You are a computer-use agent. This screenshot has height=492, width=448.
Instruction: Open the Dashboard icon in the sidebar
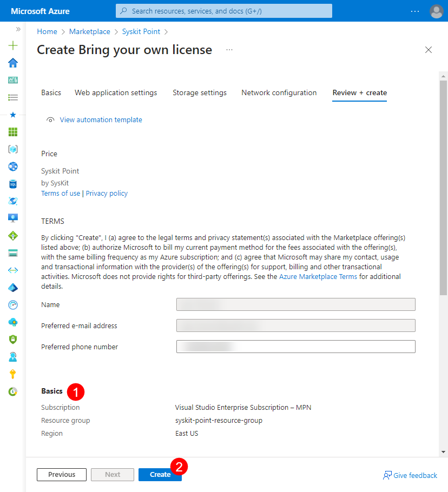pos(12,79)
